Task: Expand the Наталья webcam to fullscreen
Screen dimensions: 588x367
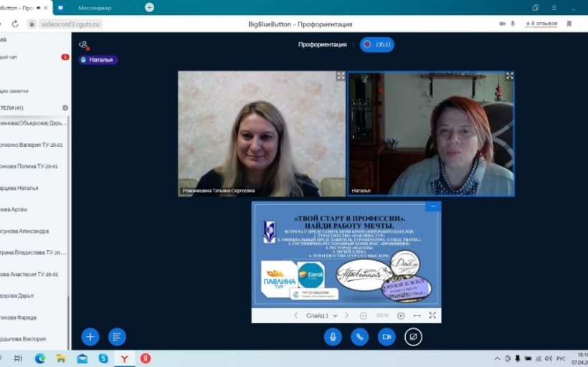Action: tap(510, 76)
